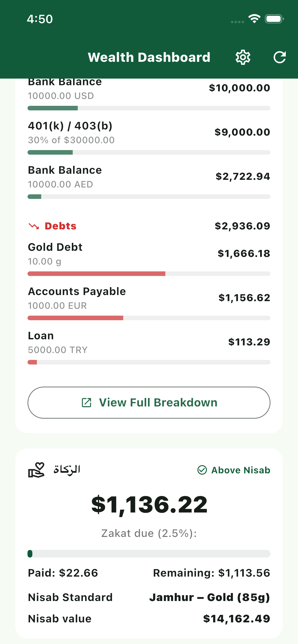
Task: Tap the Zakat paid progress bar
Action: click(x=149, y=553)
